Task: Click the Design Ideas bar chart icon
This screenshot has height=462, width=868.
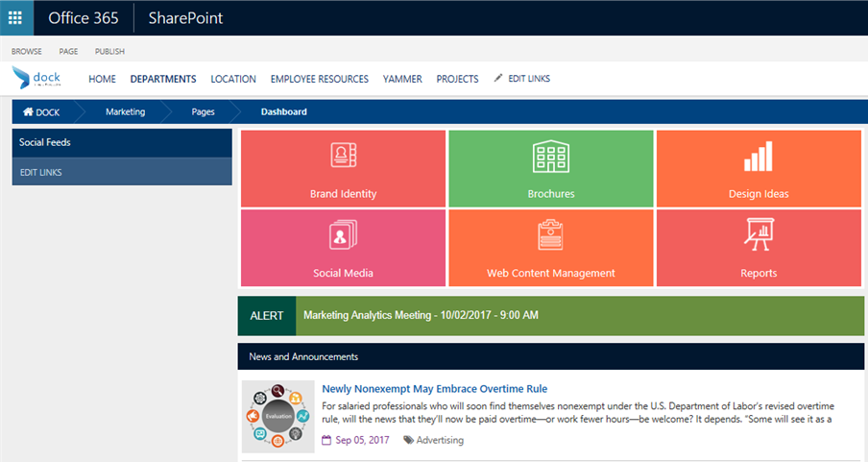Action: 759,157
